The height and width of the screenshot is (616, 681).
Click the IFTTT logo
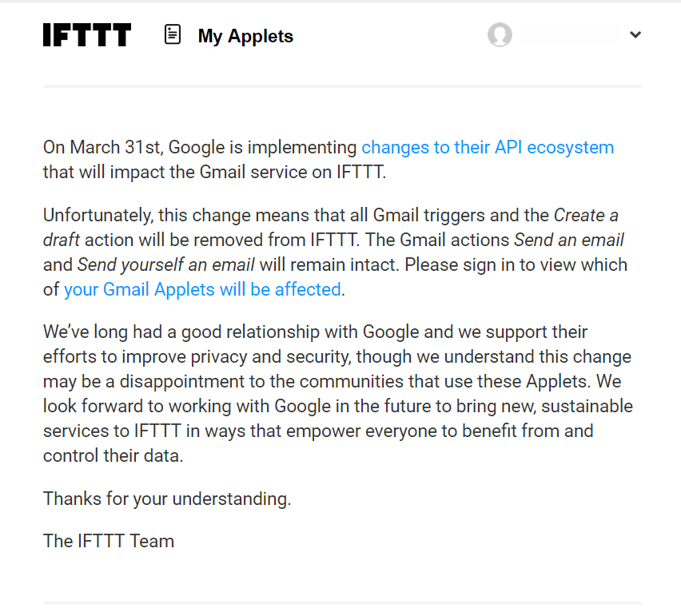87,34
